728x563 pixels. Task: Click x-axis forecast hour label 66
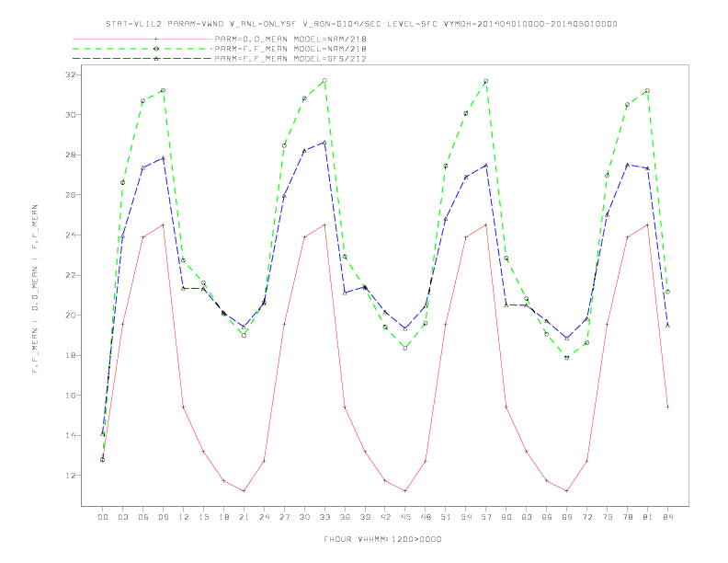click(x=547, y=517)
